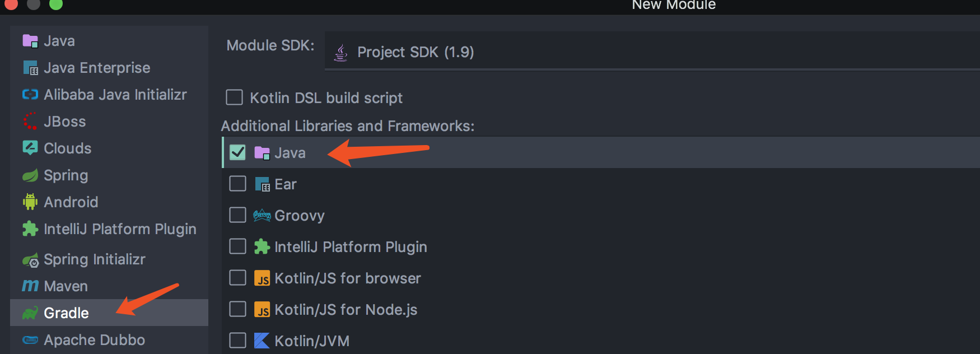Select the Maven icon in sidebar
980x354 pixels.
(30, 286)
